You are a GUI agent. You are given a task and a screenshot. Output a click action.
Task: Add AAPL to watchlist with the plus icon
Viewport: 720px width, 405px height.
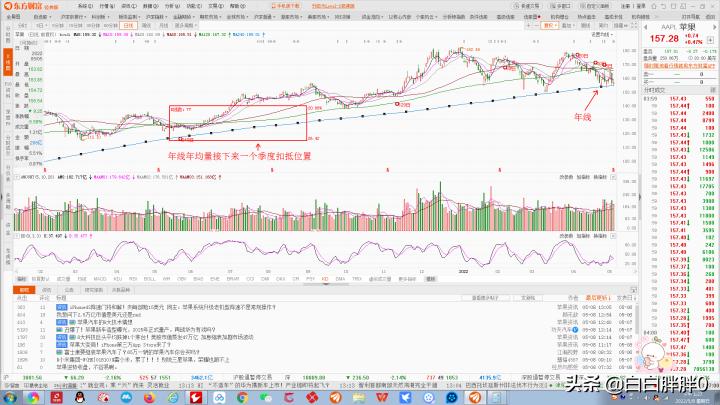click(710, 40)
